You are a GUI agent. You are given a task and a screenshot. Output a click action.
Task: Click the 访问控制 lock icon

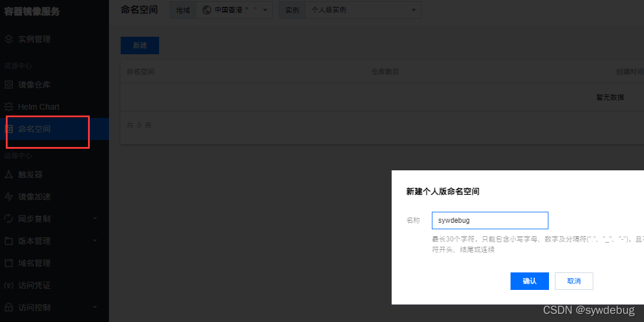9,307
